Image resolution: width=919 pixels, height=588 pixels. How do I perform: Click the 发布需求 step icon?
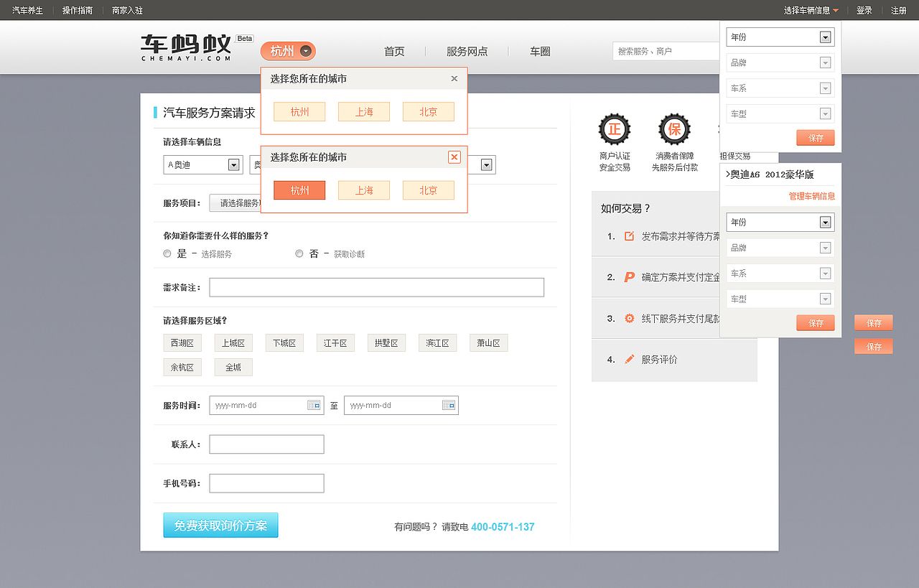coord(629,236)
